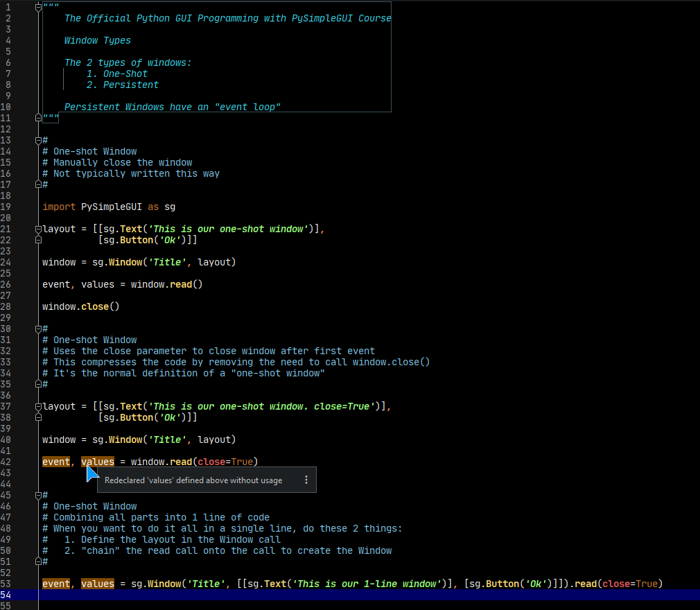Collapse the layout fold at line 21
Viewport: 700px width, 610px height.
click(x=37, y=229)
